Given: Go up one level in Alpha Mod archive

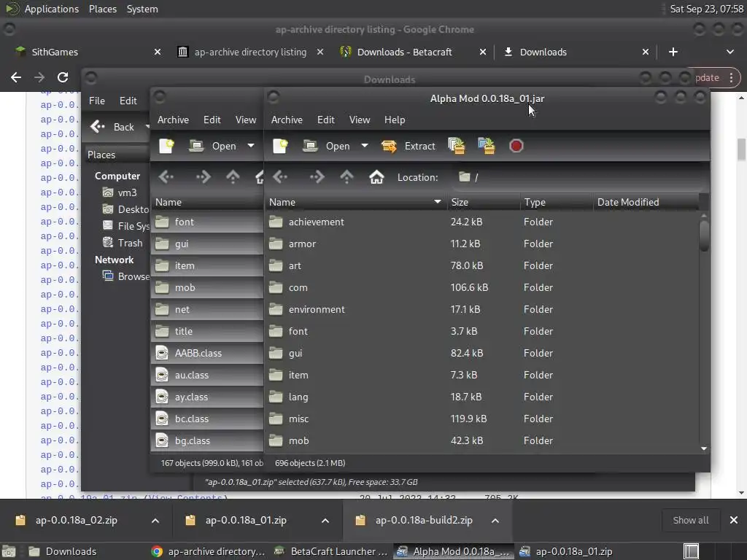Looking at the screenshot, I should (x=347, y=178).
